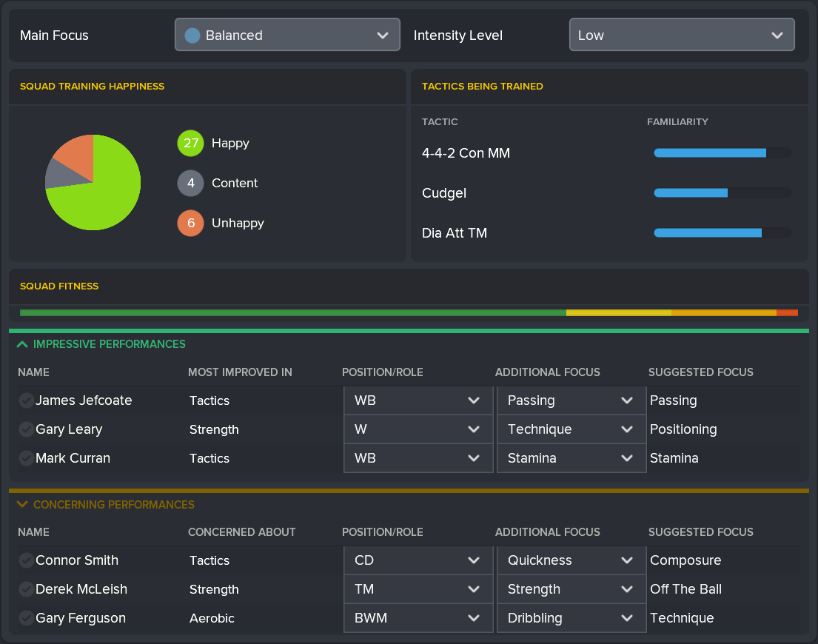Open the Intensity Level dropdown
818x644 pixels.
coord(681,36)
